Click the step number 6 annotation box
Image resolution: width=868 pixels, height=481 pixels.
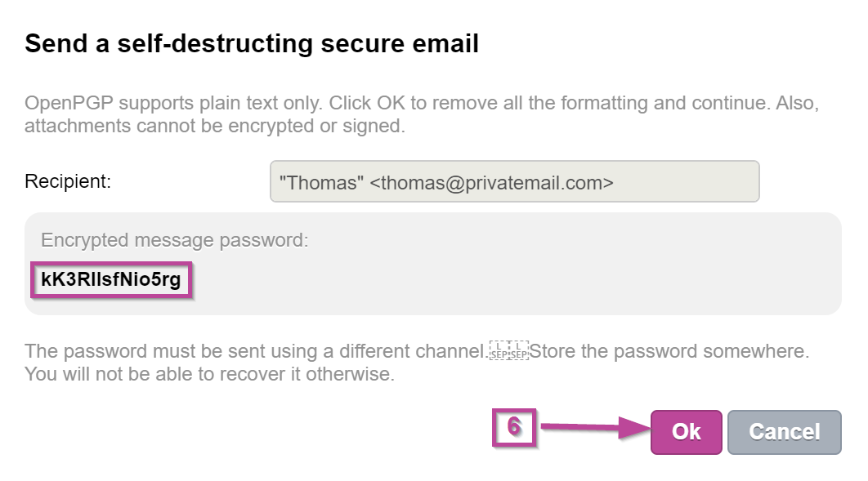513,427
